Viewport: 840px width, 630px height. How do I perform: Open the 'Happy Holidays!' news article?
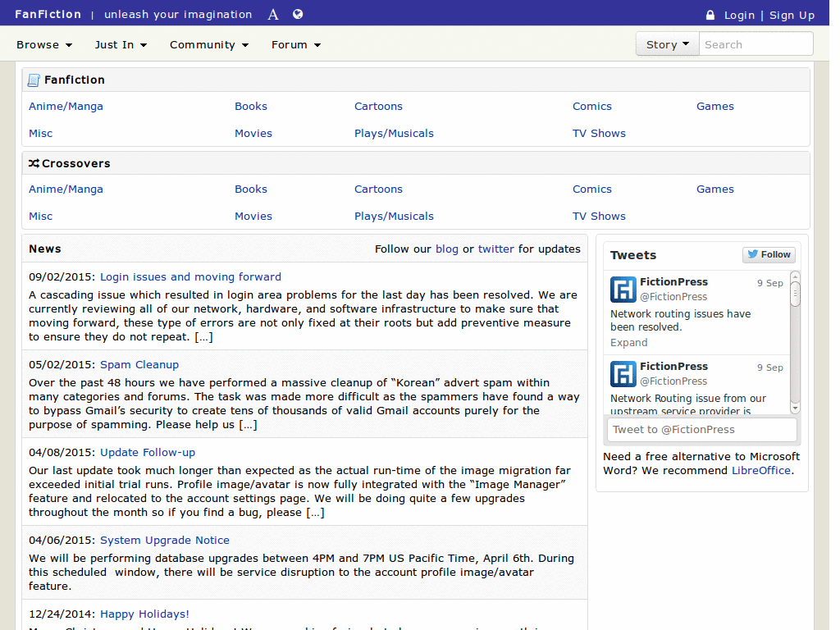144,614
